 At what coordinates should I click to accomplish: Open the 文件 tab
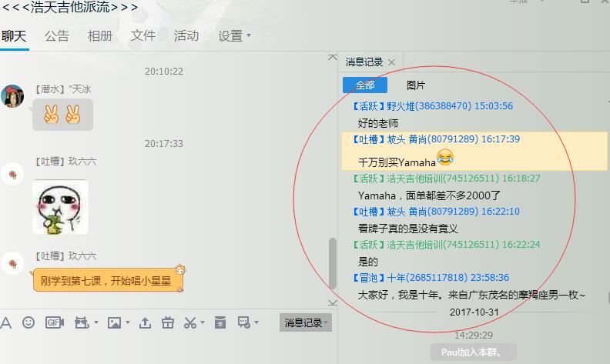pos(143,36)
